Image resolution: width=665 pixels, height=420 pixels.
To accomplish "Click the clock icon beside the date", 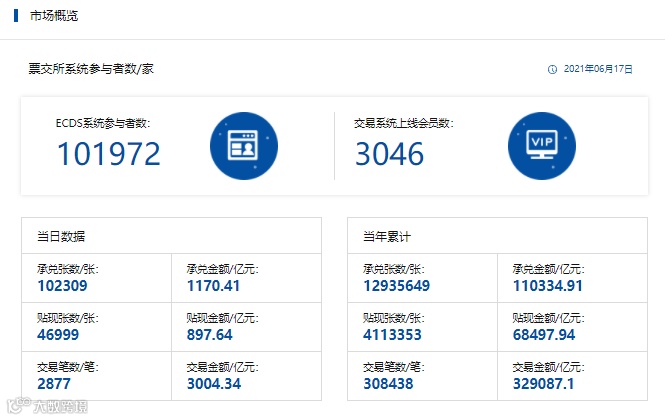I will tap(552, 69).
